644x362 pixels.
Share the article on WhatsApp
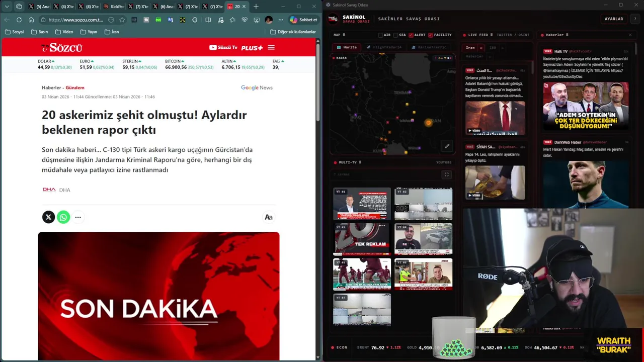(63, 217)
